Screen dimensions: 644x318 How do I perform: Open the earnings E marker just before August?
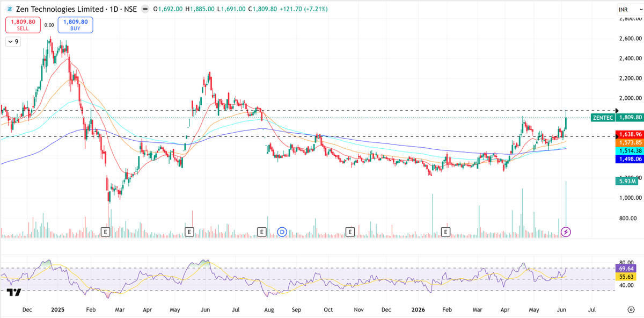262,232
